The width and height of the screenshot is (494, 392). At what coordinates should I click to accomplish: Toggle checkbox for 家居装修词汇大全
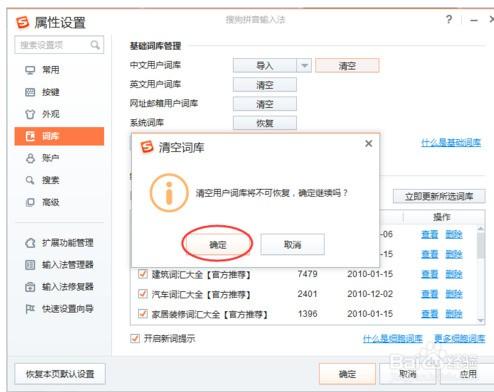[143, 314]
